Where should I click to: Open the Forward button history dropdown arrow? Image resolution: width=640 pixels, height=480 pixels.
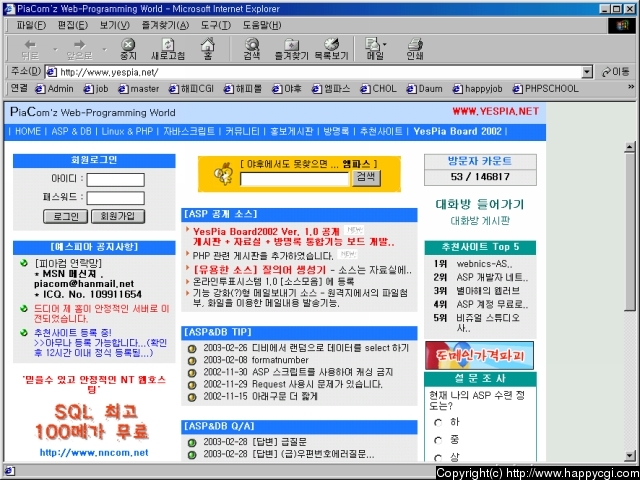tap(104, 49)
